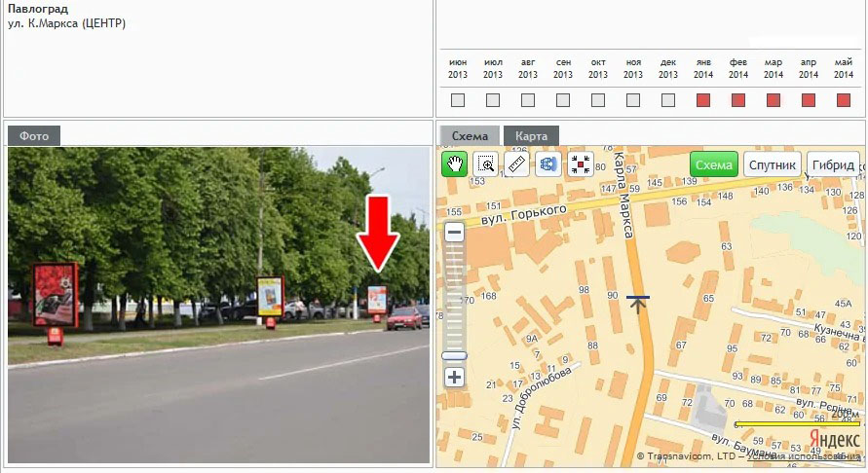The height and width of the screenshot is (473, 868).
Task: Open the billboard street photo
Action: pos(218,305)
